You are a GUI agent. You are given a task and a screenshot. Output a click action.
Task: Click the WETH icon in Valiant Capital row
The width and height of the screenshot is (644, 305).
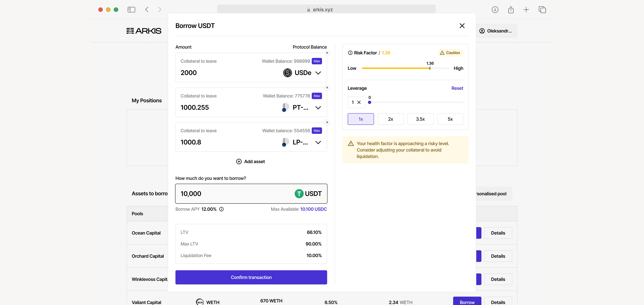coord(200,302)
